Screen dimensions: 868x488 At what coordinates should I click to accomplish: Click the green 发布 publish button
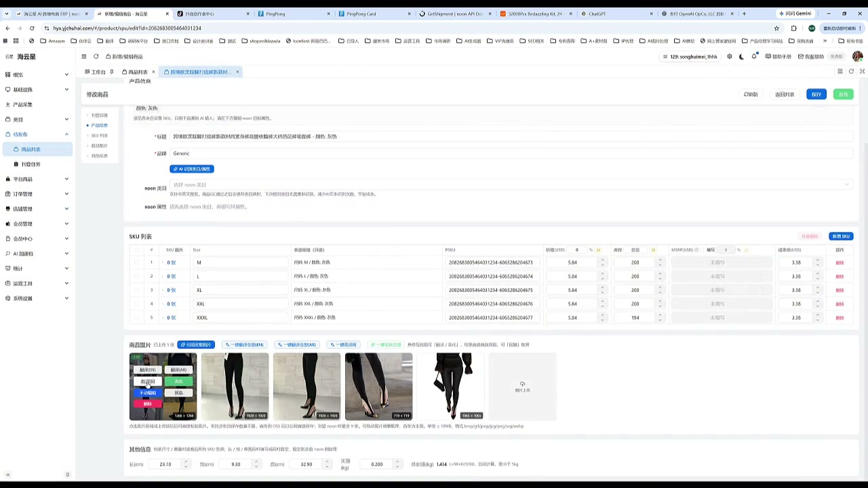(843, 94)
